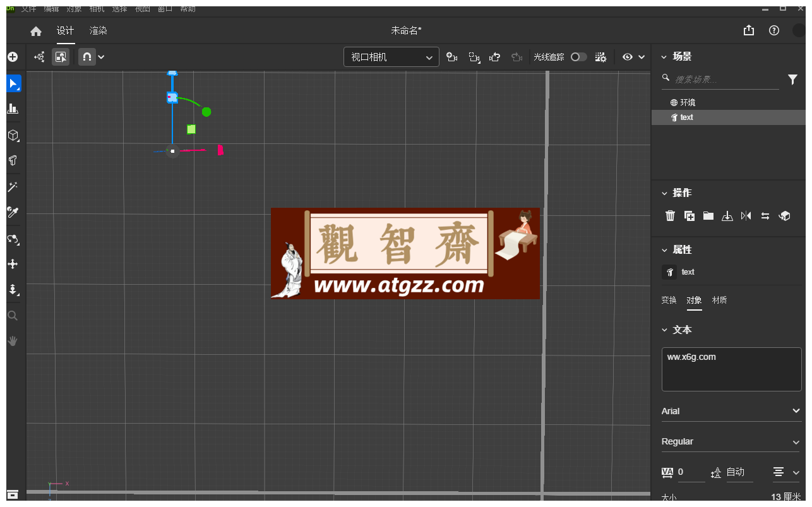Toggle group select mode button

tap(39, 57)
